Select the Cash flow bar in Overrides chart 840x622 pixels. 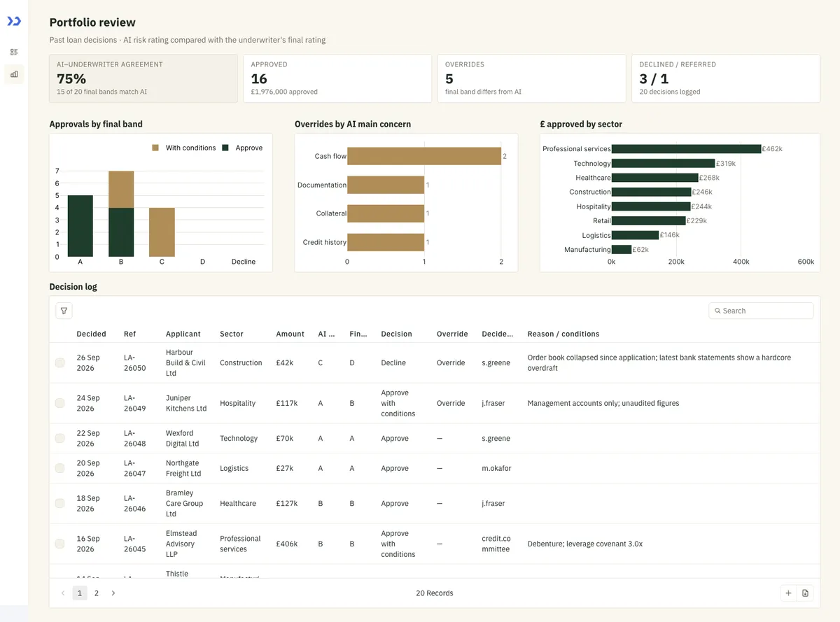pyautogui.click(x=424, y=156)
